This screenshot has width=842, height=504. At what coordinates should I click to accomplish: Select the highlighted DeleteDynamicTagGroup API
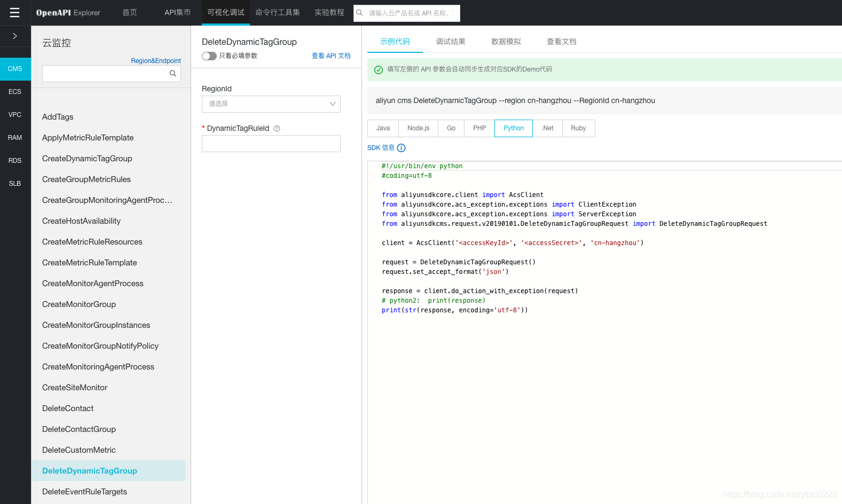point(108,471)
